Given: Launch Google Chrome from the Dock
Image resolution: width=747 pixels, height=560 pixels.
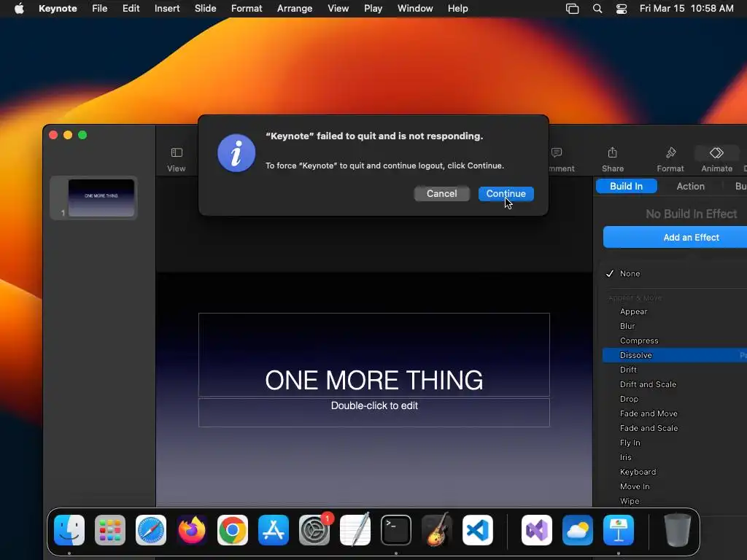Looking at the screenshot, I should (x=233, y=530).
